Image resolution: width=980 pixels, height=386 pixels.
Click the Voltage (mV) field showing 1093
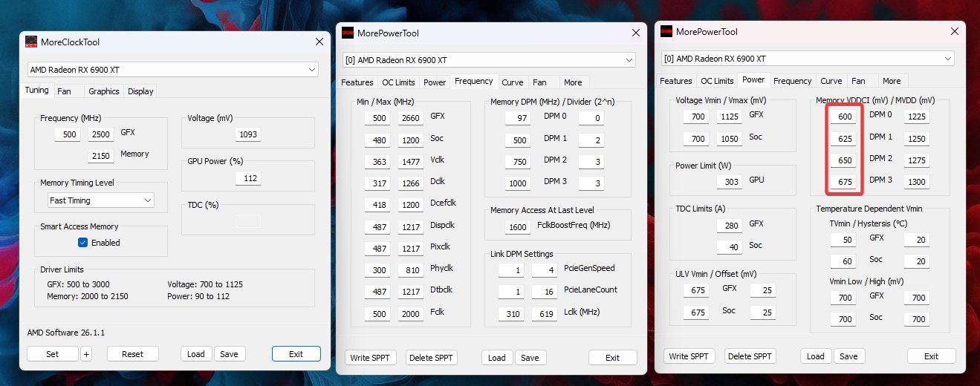tap(247, 134)
